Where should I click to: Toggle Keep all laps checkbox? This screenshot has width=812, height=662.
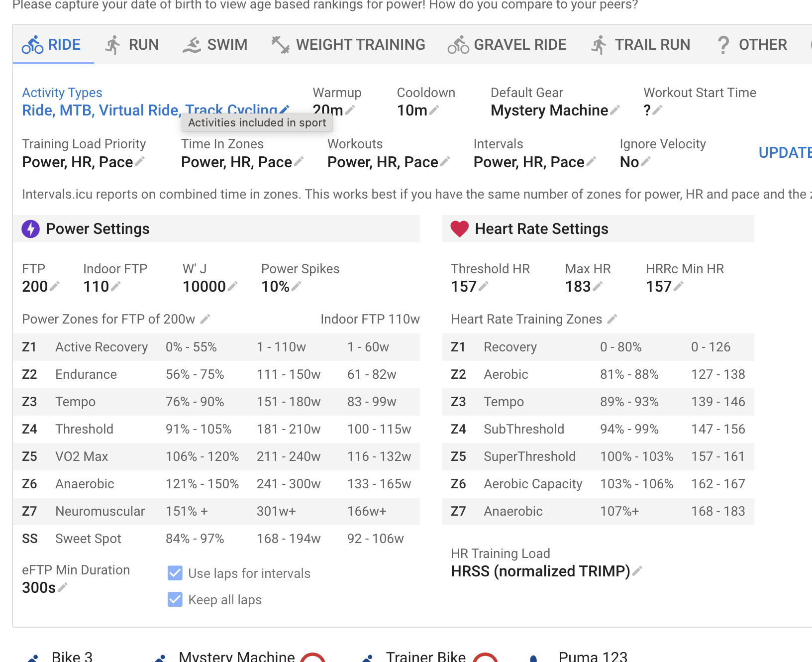[x=175, y=599]
